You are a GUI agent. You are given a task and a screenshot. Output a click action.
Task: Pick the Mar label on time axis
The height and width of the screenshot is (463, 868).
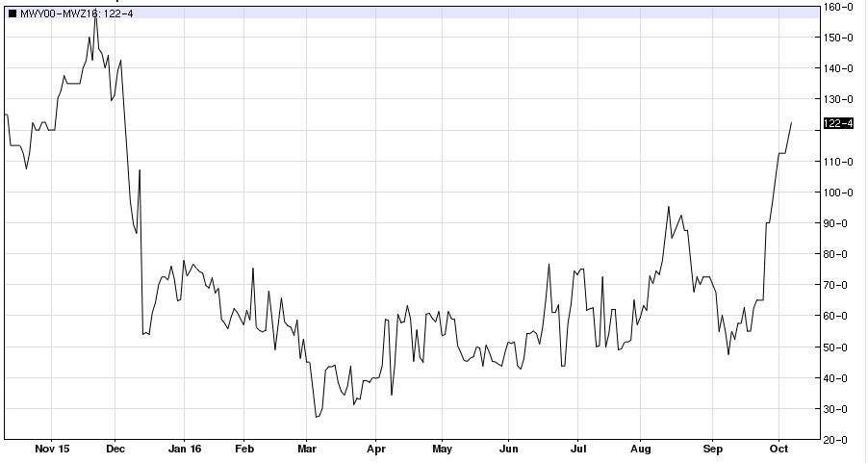(308, 450)
